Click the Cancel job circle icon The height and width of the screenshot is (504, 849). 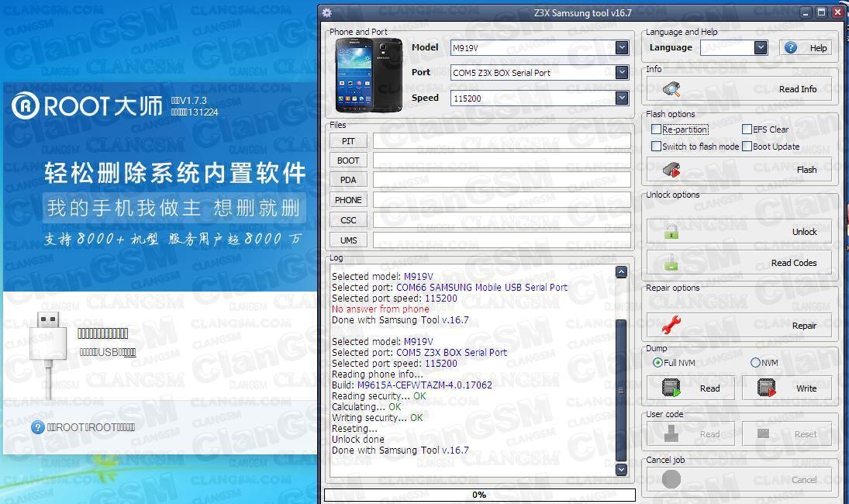point(671,479)
